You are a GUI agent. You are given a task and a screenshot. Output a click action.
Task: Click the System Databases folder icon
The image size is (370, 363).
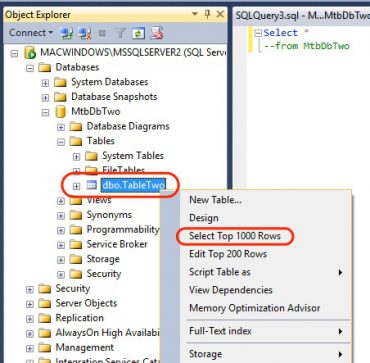click(60, 82)
